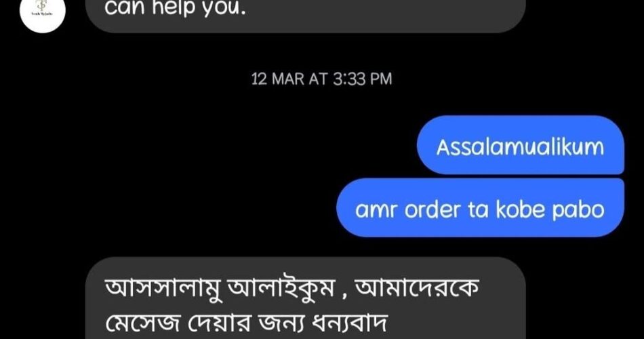Viewport: 644px width, 339px height.
Task: Select the blue "Assalamualikum" message bubble
Action: click(x=521, y=145)
